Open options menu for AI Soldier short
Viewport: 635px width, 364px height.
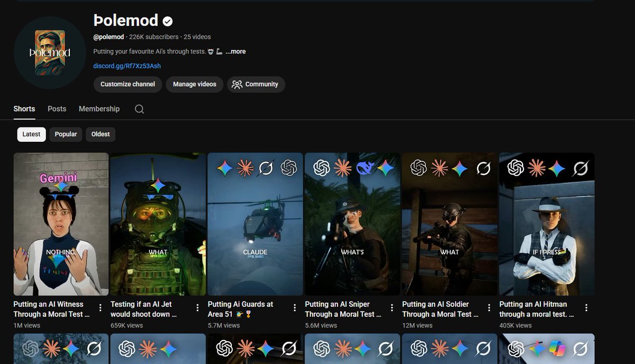[489, 308]
